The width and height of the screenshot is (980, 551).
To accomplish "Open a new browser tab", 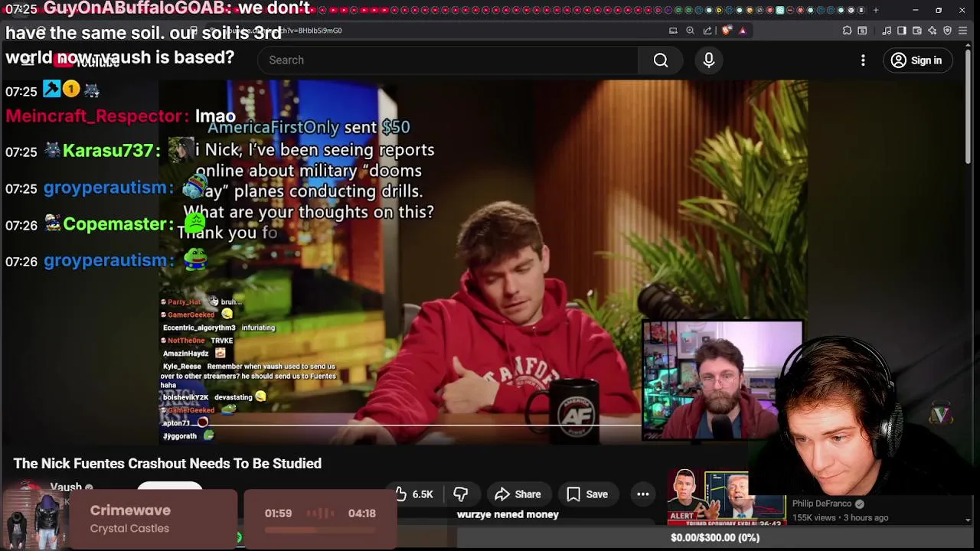I will pos(876,10).
